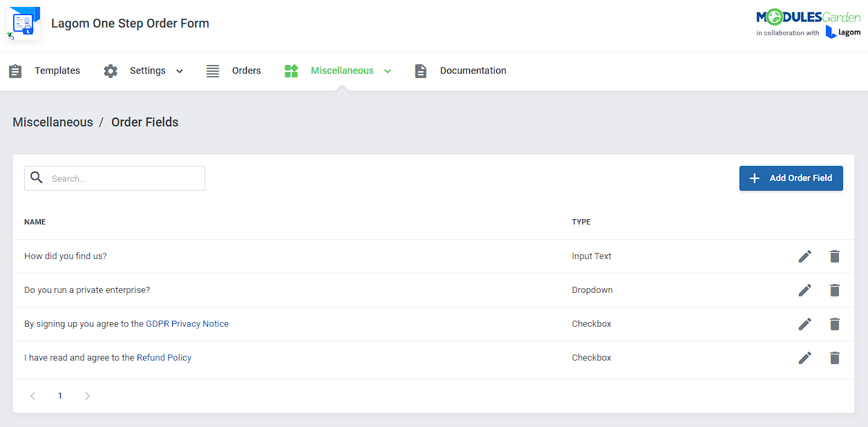The image size is (868, 427).
Task: Click the Documentation page icon
Action: pyautogui.click(x=421, y=70)
